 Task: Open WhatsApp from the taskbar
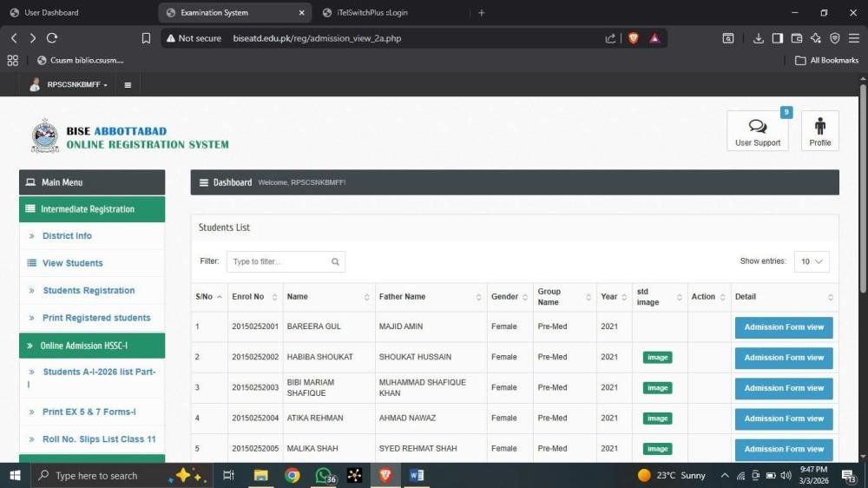[x=325, y=475]
